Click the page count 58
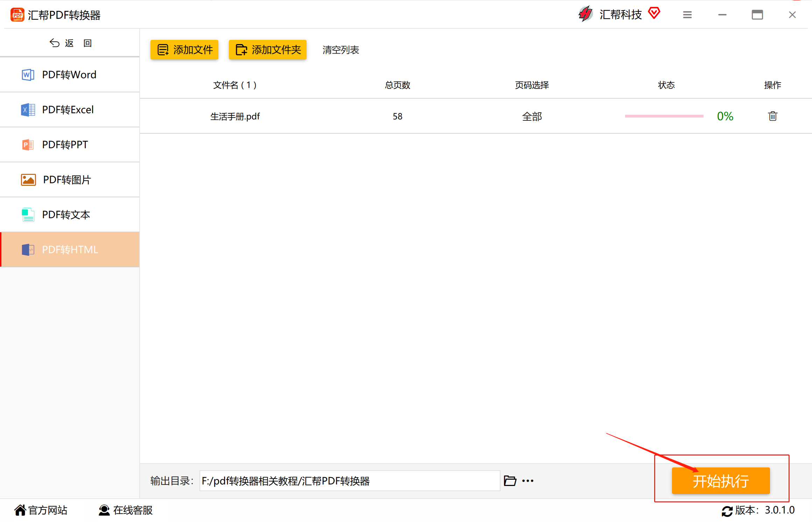Viewport: 812px width, 522px height. point(398,117)
